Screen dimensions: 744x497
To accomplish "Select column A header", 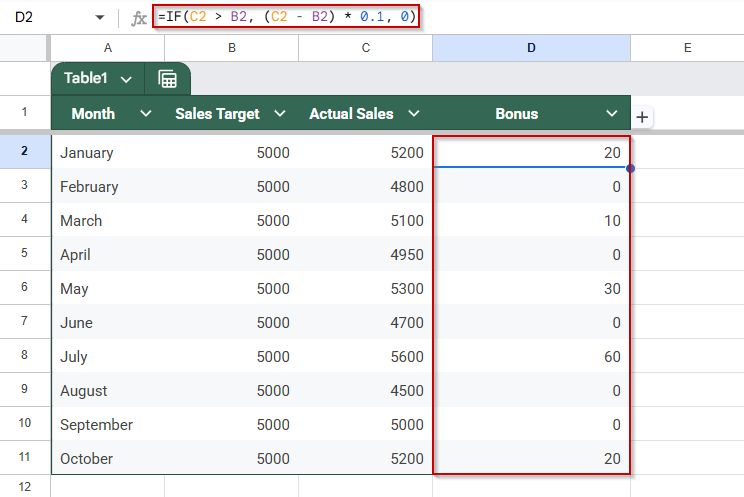I will point(108,48).
